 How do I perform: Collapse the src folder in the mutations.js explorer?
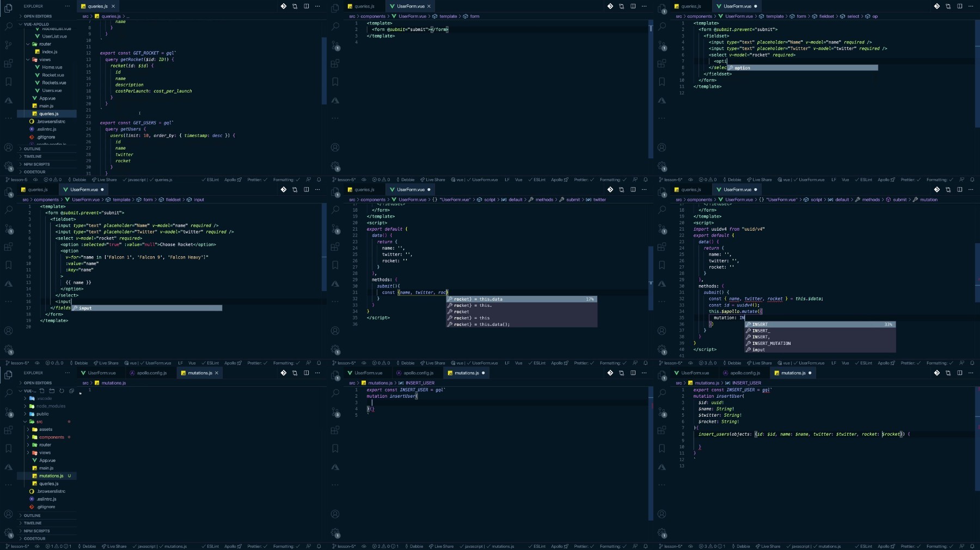click(x=46, y=422)
